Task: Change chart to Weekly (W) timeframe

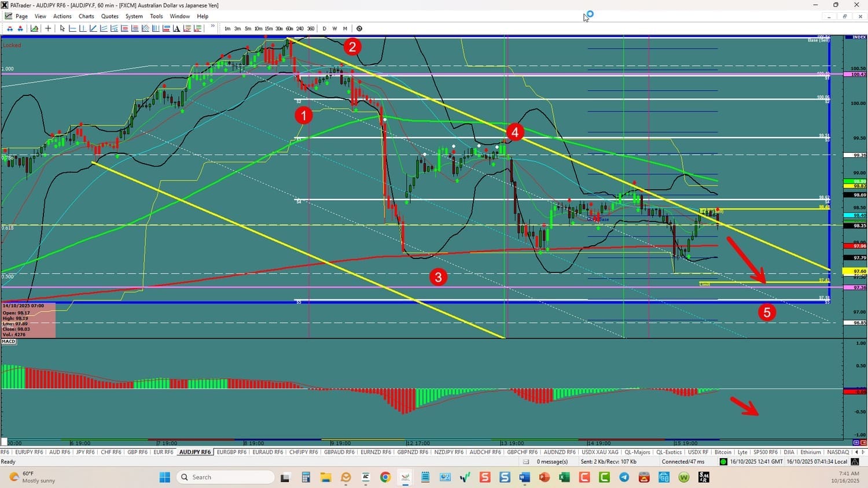Action: pos(334,28)
